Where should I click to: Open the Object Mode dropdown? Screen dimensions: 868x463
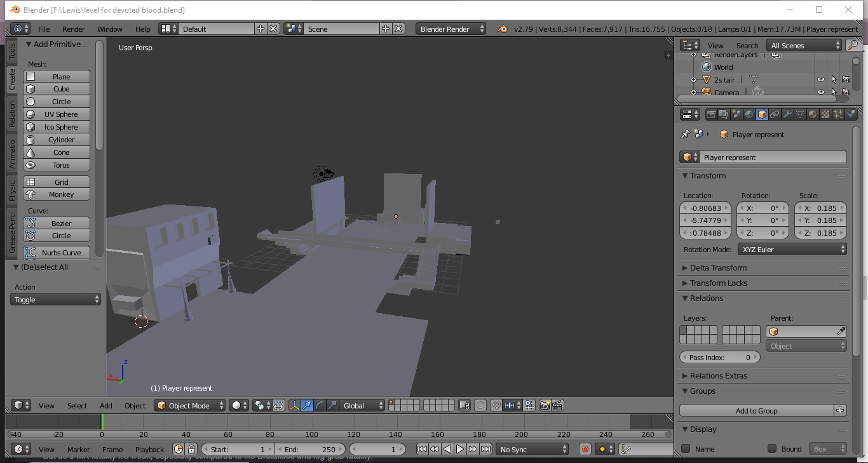point(190,405)
